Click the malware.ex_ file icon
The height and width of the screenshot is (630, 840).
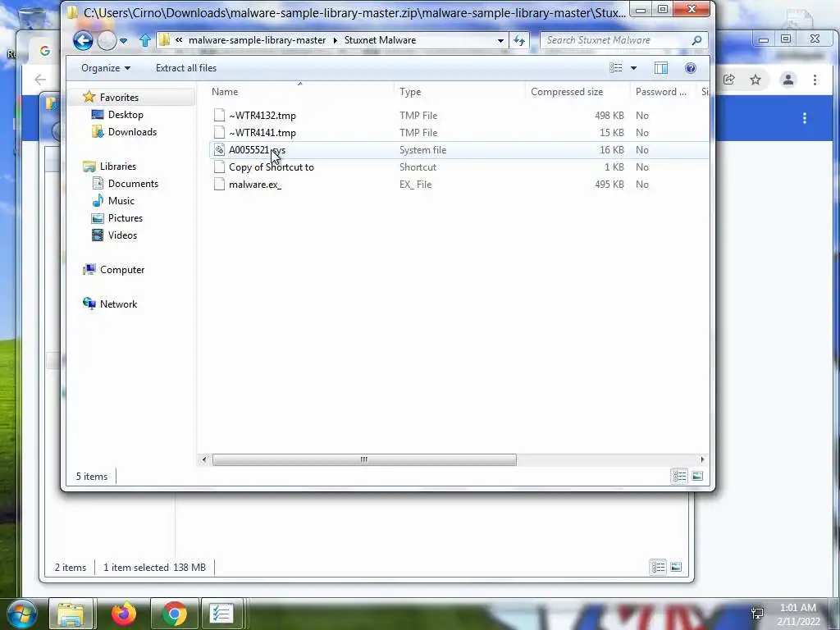click(219, 185)
